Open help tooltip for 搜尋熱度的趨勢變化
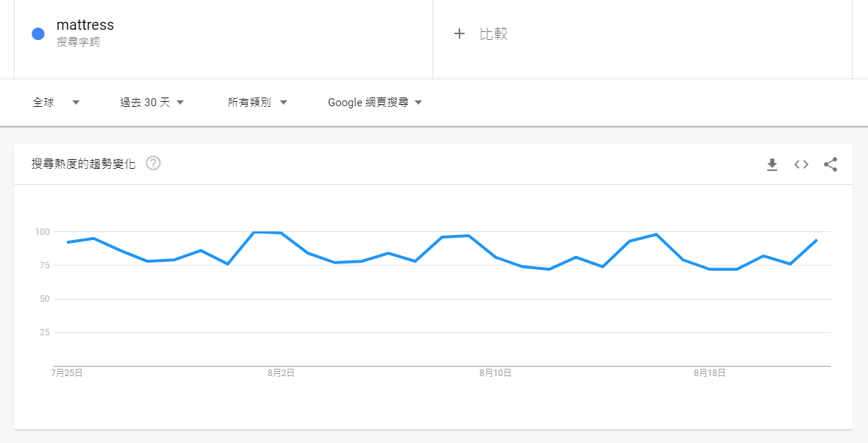The width and height of the screenshot is (868, 443). pos(154,163)
